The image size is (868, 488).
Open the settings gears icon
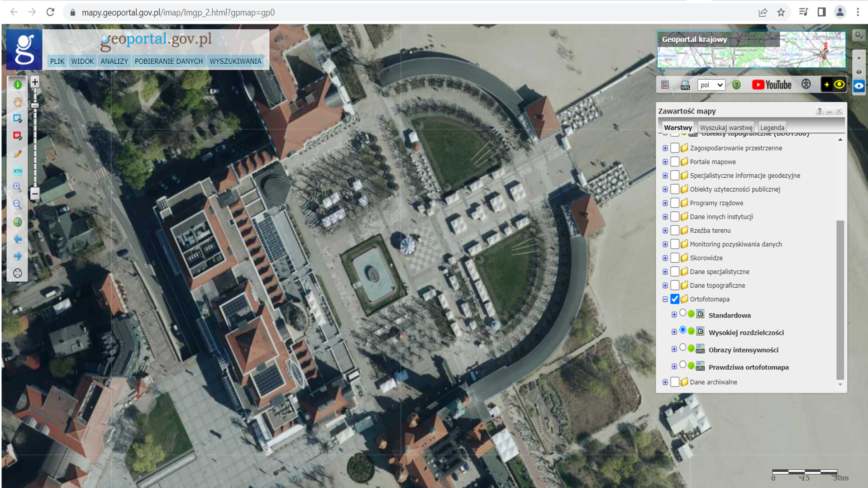[858, 36]
